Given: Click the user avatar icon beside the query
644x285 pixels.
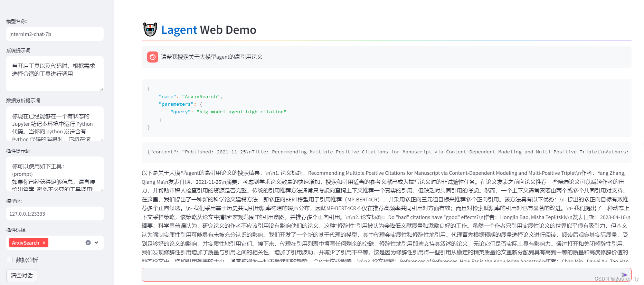Looking at the screenshot, I should click(x=153, y=57).
